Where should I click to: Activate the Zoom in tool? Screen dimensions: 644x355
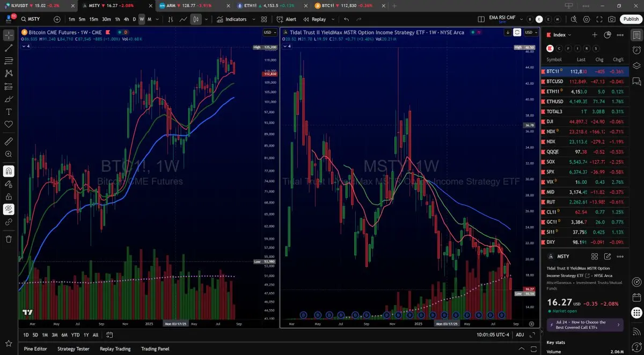[x=9, y=154]
